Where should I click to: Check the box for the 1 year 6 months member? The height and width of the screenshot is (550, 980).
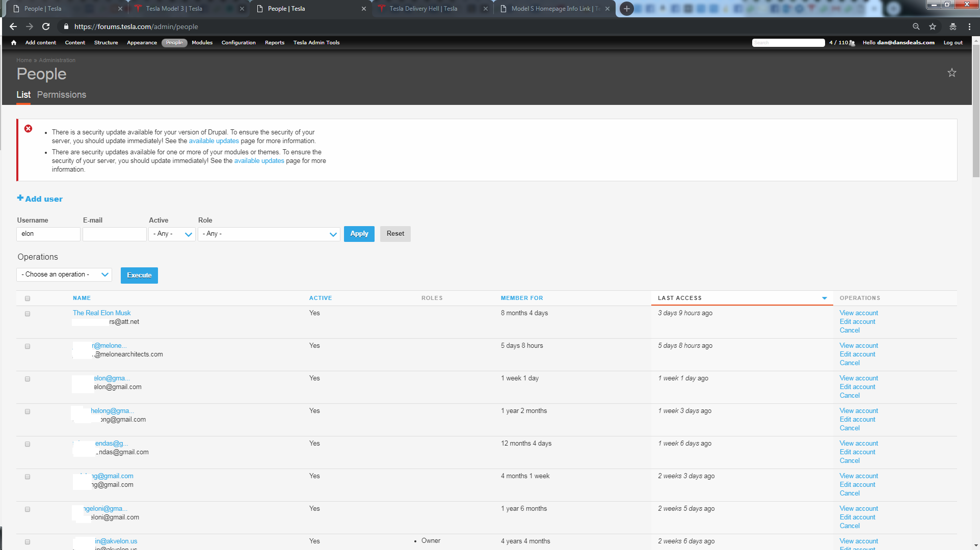pos(28,509)
